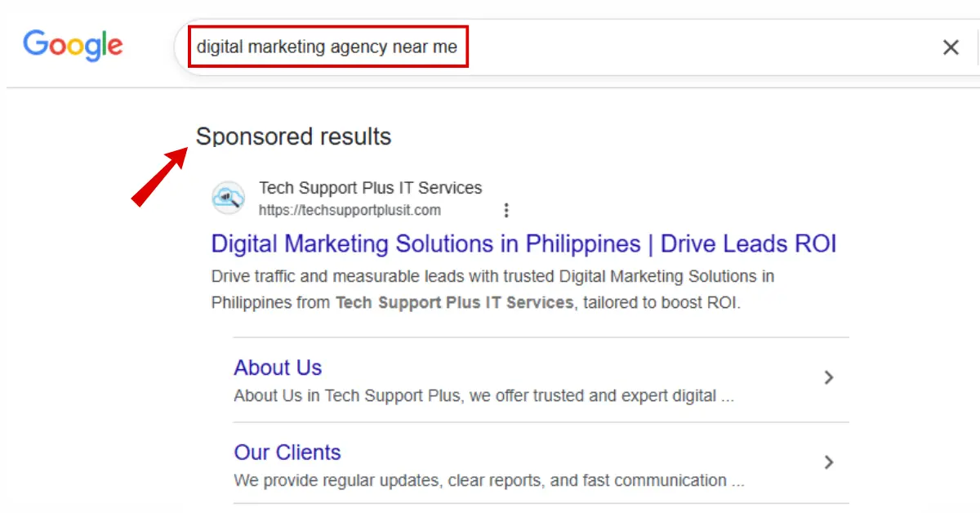Click inside the Google search input field

(x=572, y=47)
